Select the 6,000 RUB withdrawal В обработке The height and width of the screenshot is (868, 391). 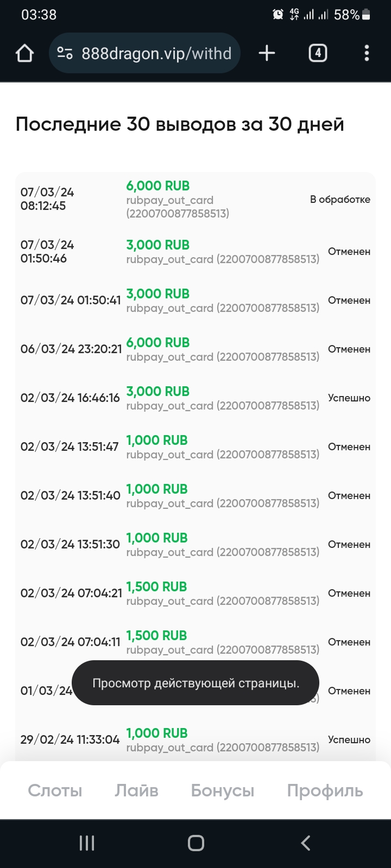(195, 199)
